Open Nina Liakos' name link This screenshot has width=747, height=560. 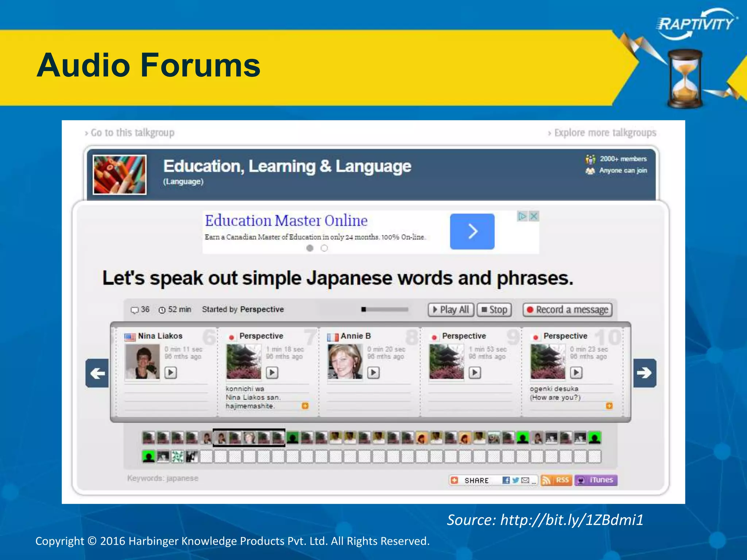(160, 336)
